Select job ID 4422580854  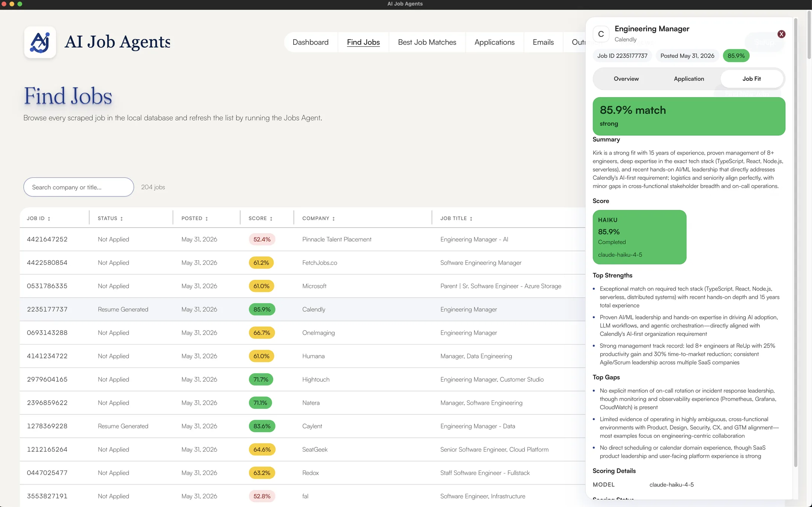(47, 263)
